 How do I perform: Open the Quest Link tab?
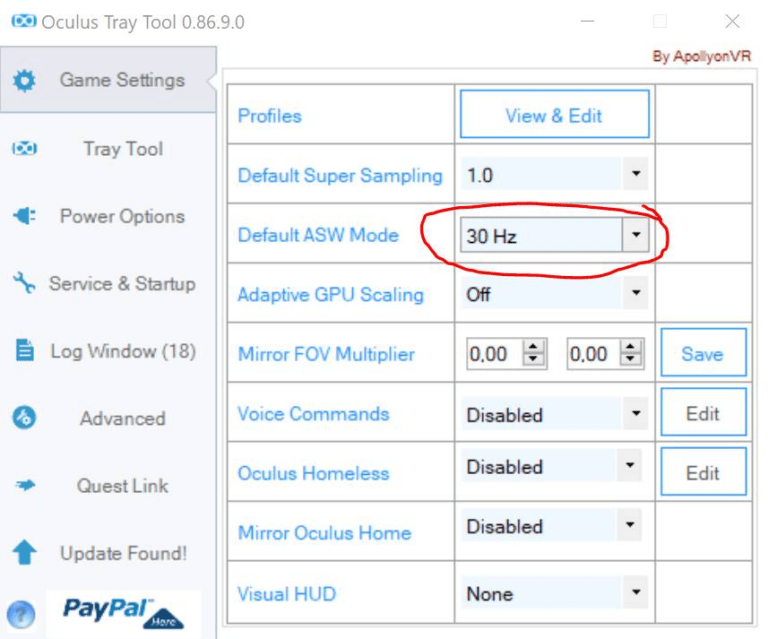[x=122, y=487]
